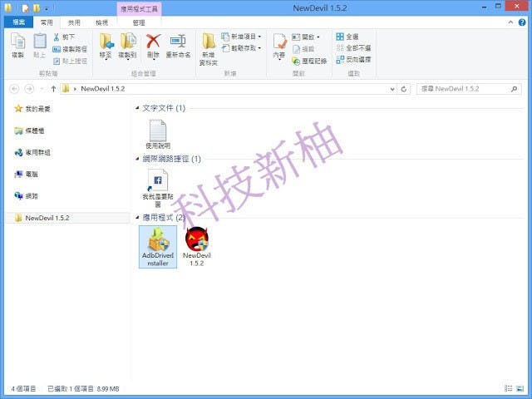
Task: Click the Paste shortcut icon
Action: pos(57,61)
